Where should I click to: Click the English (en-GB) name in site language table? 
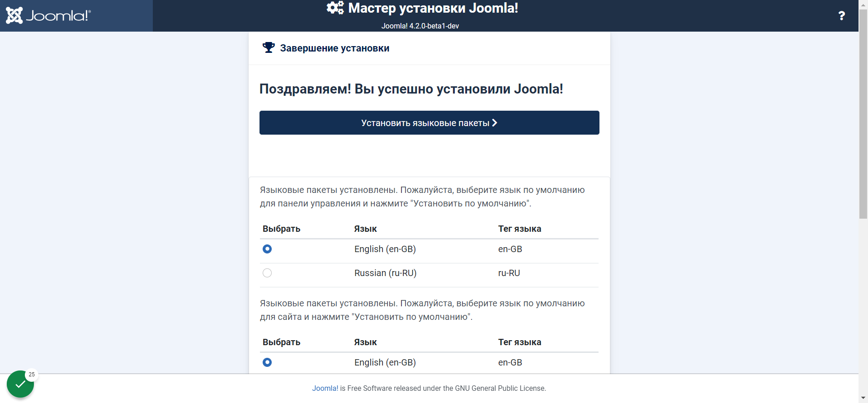coord(385,362)
